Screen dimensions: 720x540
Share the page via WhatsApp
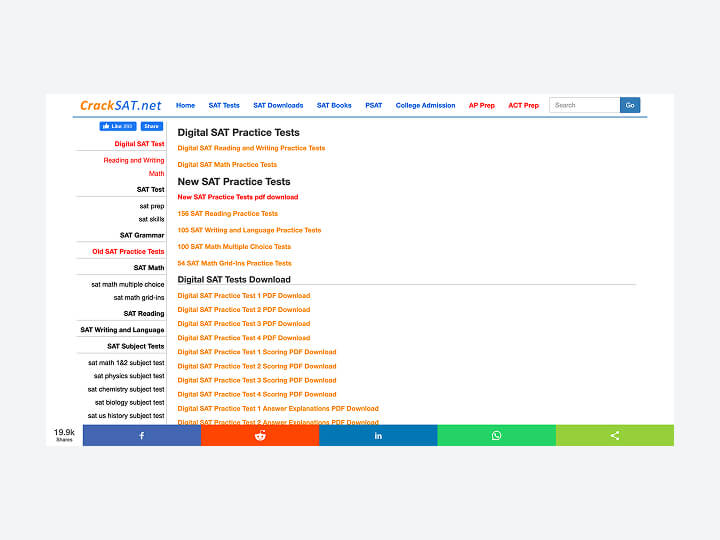pyautogui.click(x=496, y=435)
